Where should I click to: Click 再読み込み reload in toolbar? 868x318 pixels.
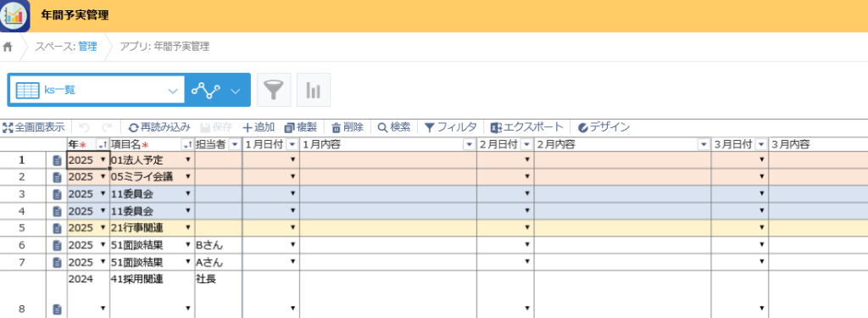coord(159,127)
